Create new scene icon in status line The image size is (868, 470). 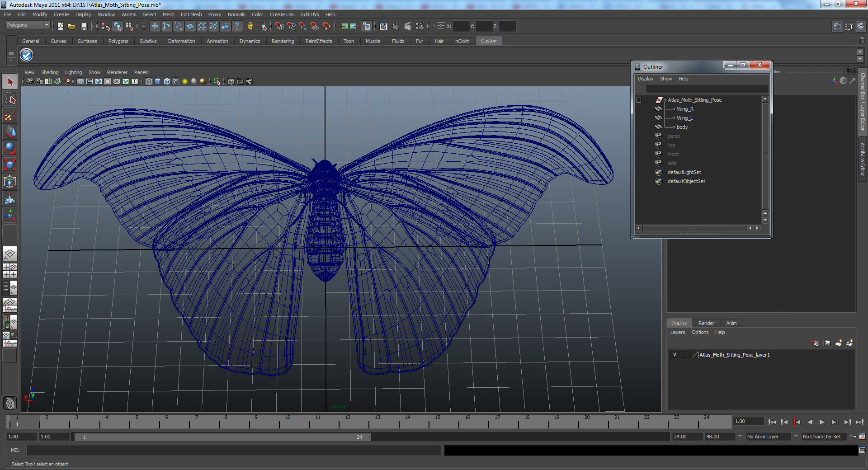[61, 26]
